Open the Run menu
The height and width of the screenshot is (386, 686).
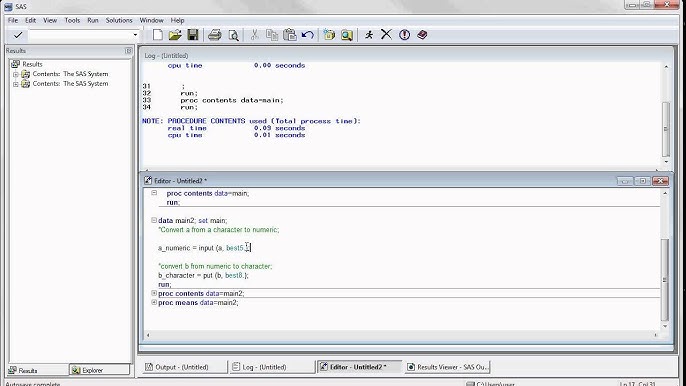tap(93, 20)
